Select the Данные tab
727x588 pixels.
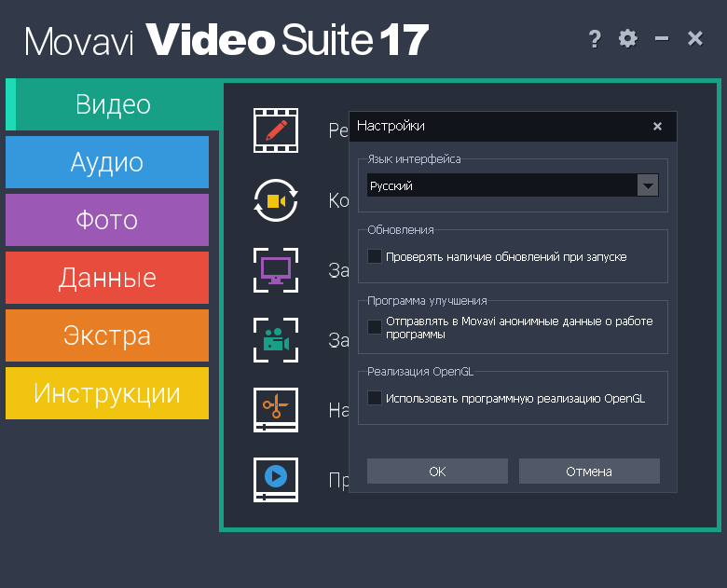(x=107, y=278)
